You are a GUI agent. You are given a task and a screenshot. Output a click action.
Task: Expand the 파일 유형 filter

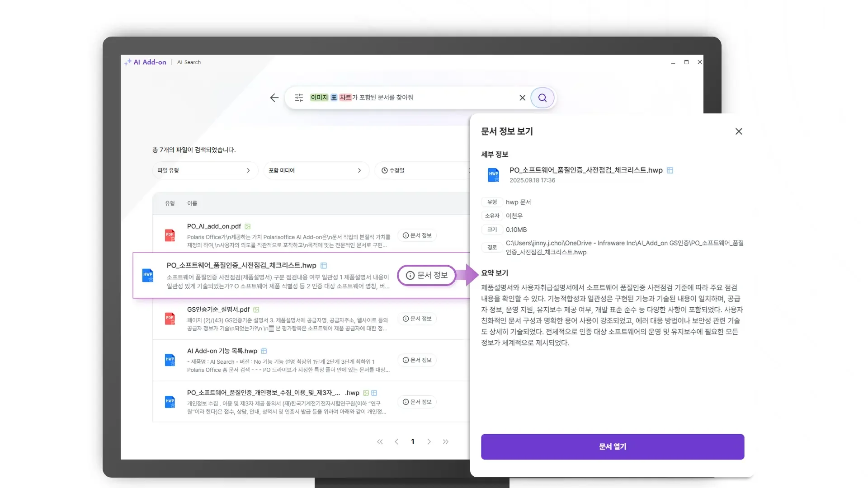pyautogui.click(x=205, y=170)
